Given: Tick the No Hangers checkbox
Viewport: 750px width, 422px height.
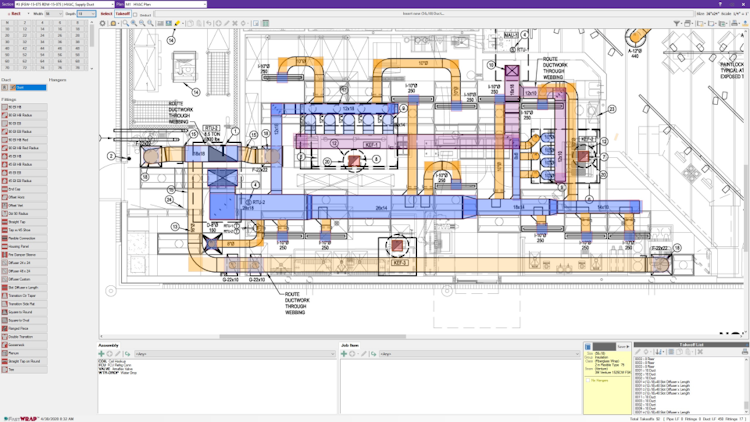Looking at the screenshot, I should (588, 380).
